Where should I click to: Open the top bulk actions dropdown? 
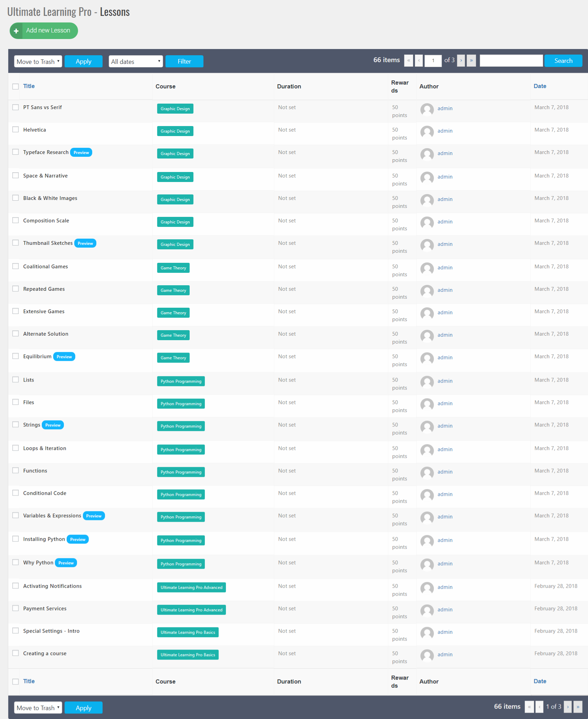coord(38,61)
